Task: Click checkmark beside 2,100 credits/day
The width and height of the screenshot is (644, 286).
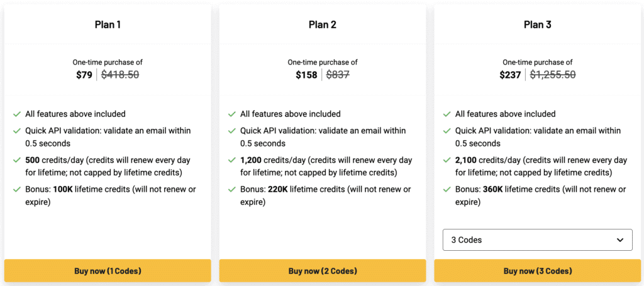Action: (447, 161)
